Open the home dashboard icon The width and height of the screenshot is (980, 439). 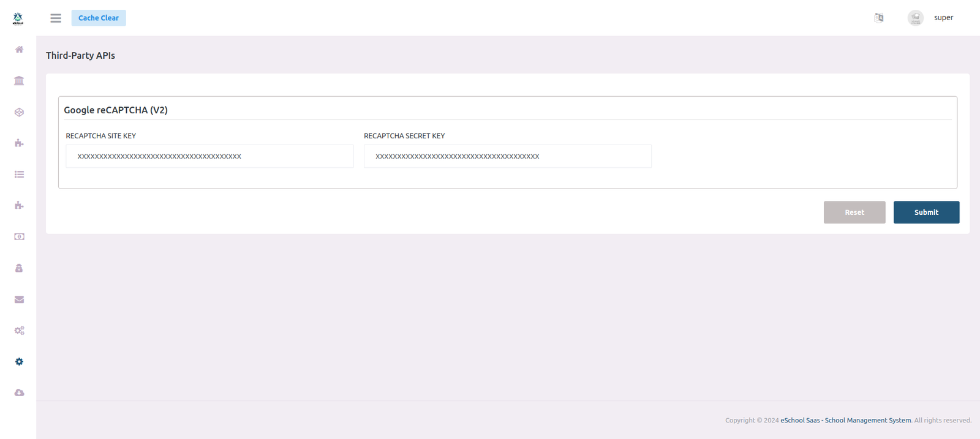click(x=19, y=50)
